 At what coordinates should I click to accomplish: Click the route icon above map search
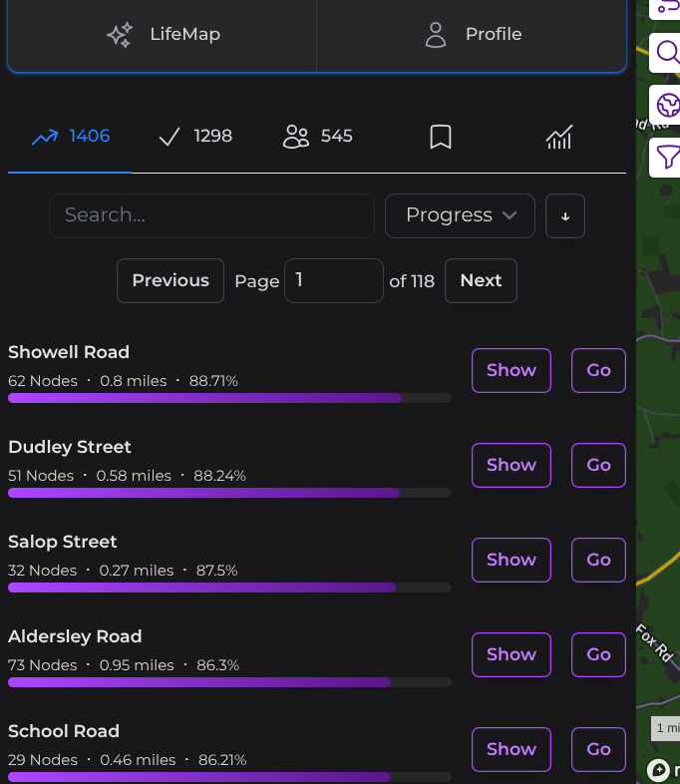click(667, 8)
